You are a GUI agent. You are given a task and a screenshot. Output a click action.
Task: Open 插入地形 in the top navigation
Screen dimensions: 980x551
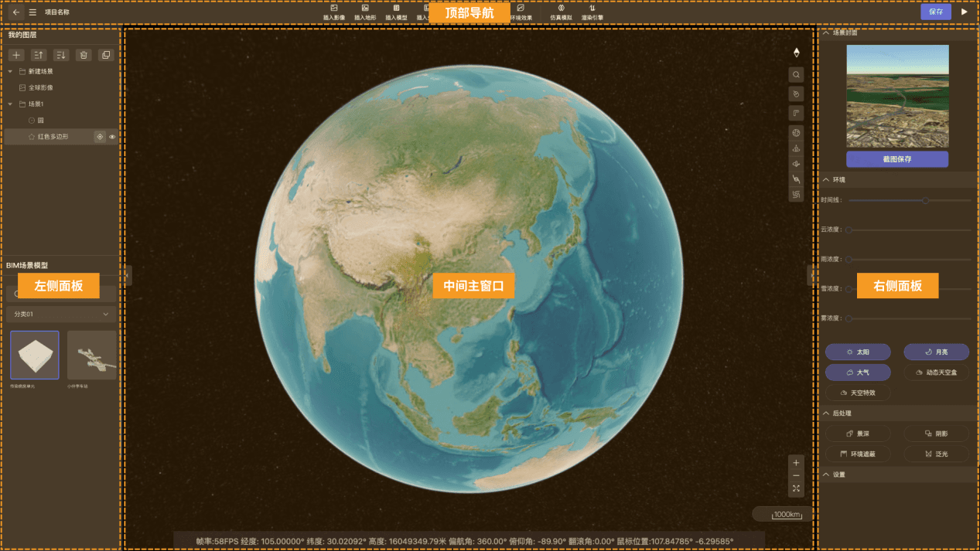365,12
